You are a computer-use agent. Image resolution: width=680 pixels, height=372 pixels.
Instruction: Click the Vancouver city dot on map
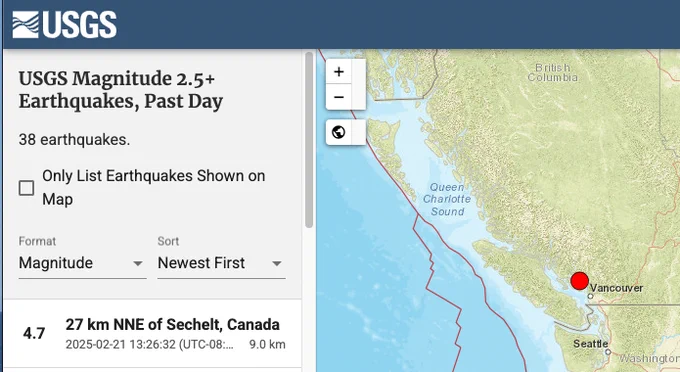coord(590,296)
